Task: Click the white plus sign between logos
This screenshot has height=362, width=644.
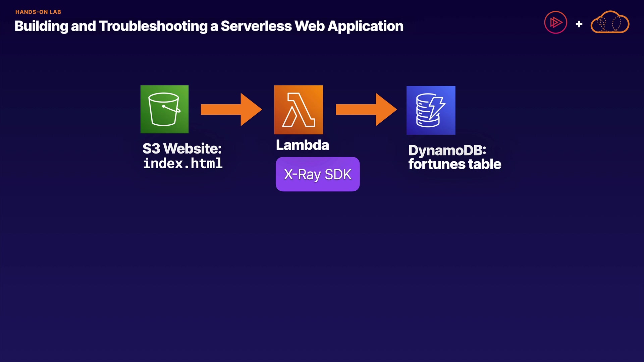Action: pyautogui.click(x=579, y=24)
